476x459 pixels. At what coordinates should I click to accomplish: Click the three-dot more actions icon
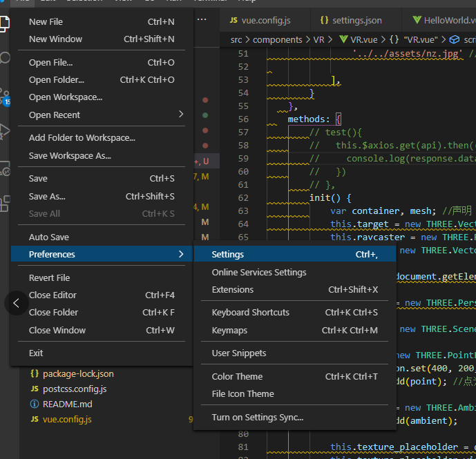click(202, 20)
